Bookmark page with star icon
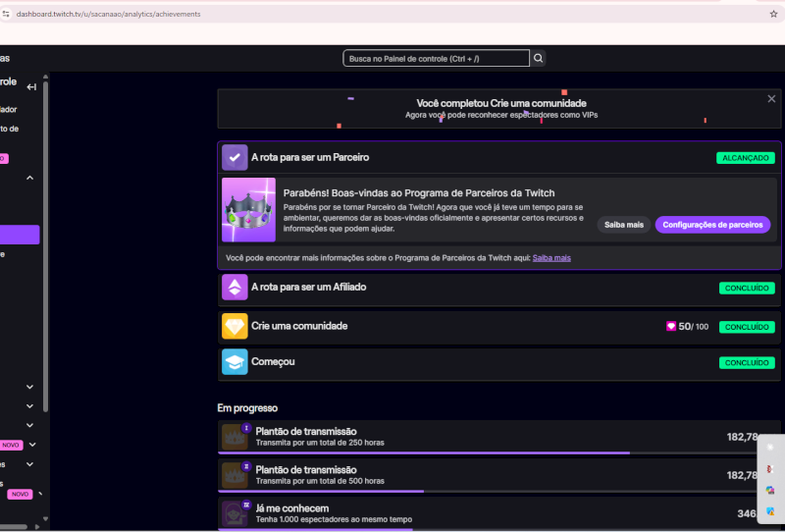The width and height of the screenshot is (785, 532). [x=773, y=14]
